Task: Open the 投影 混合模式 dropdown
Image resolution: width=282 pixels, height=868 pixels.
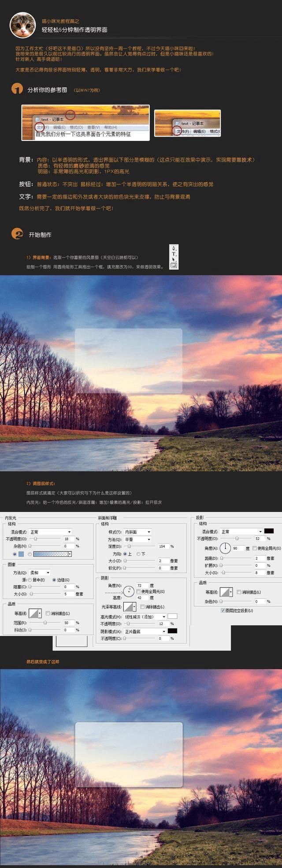Action: click(241, 532)
